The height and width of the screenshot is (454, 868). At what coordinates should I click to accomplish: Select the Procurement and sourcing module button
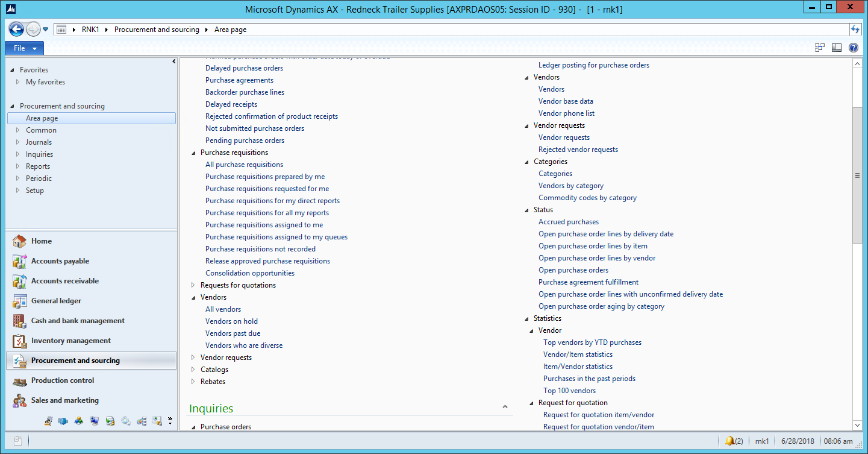tap(91, 361)
